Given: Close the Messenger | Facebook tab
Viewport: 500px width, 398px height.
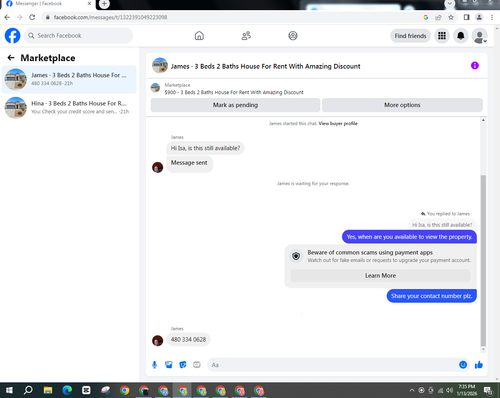Looking at the screenshot, I should 89,4.
